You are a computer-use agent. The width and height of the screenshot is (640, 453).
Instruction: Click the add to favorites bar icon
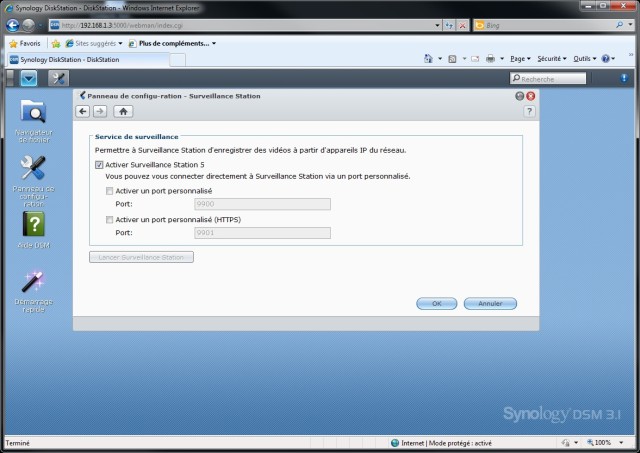56,43
